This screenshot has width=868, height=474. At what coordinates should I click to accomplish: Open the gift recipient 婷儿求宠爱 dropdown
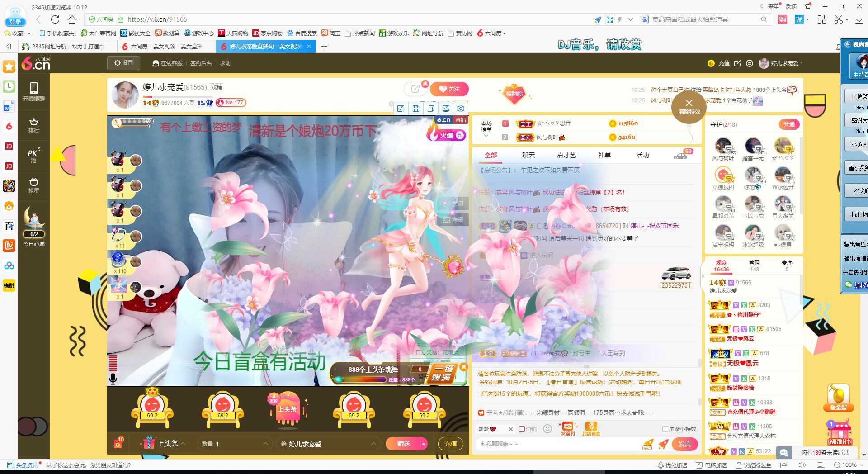[328, 444]
